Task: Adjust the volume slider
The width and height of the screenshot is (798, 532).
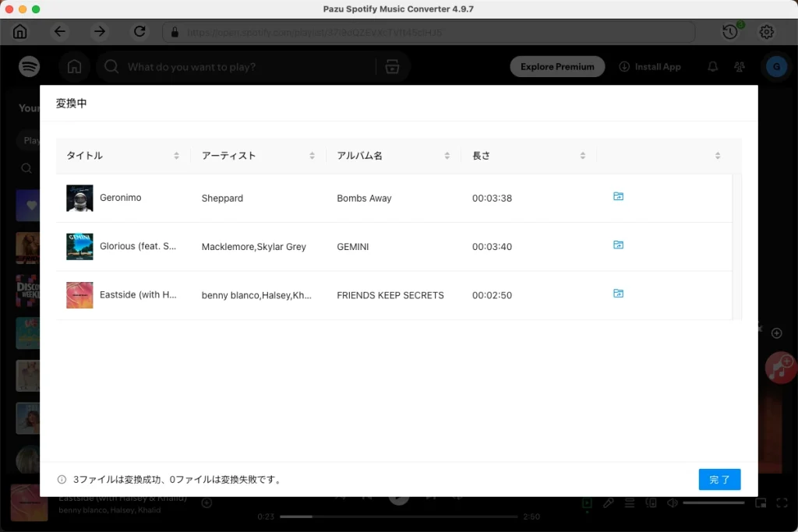Action: [713, 504]
